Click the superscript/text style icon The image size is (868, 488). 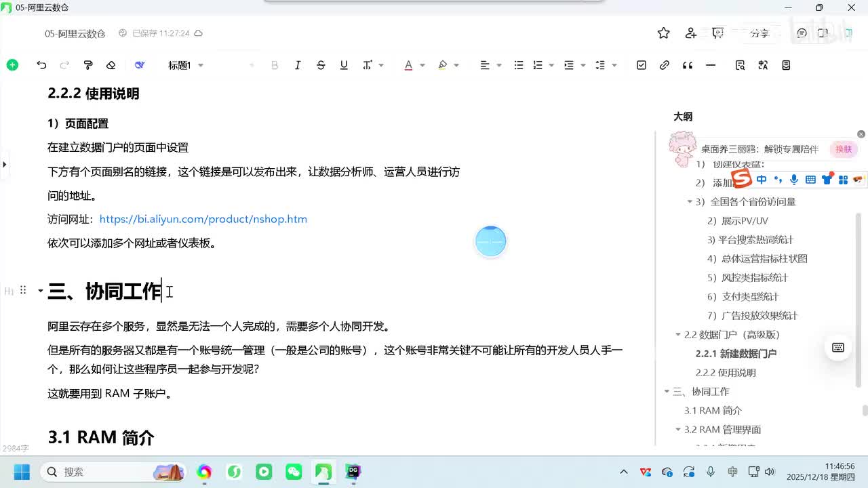click(x=367, y=65)
